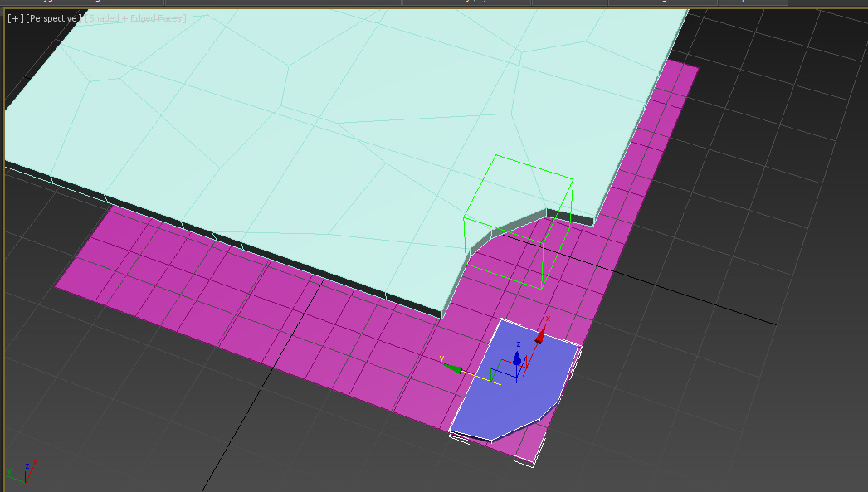Open the Perspective viewport view menu
The height and width of the screenshot is (492, 868).
[x=53, y=18]
